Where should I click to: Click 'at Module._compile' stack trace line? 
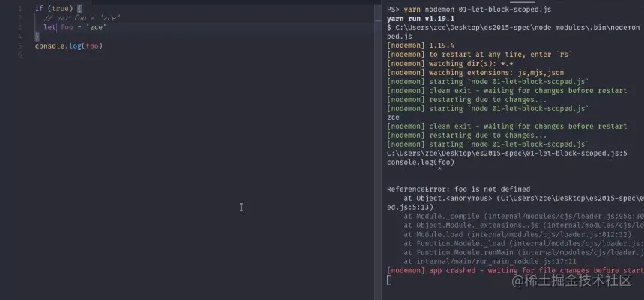point(523,217)
